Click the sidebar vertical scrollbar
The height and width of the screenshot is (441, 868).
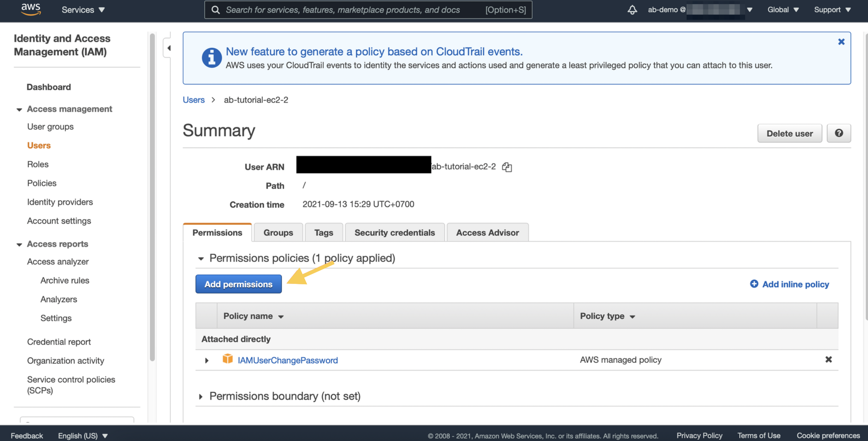point(152,197)
